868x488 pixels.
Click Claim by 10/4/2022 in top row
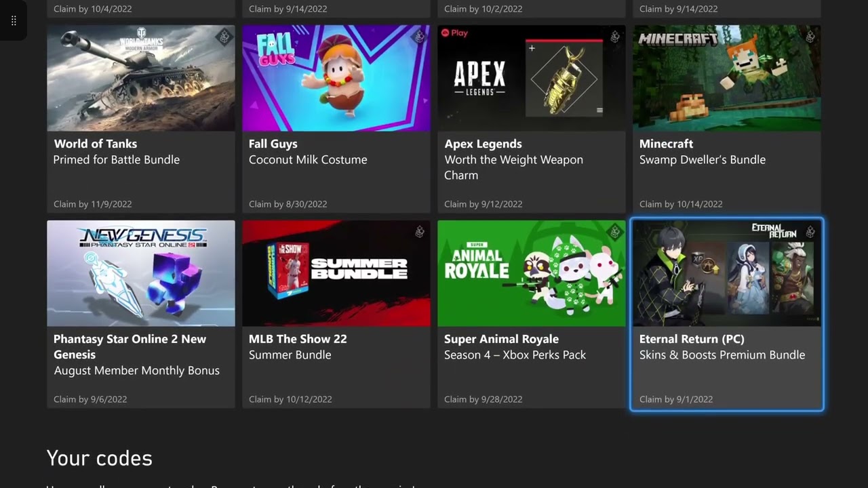[x=93, y=9]
